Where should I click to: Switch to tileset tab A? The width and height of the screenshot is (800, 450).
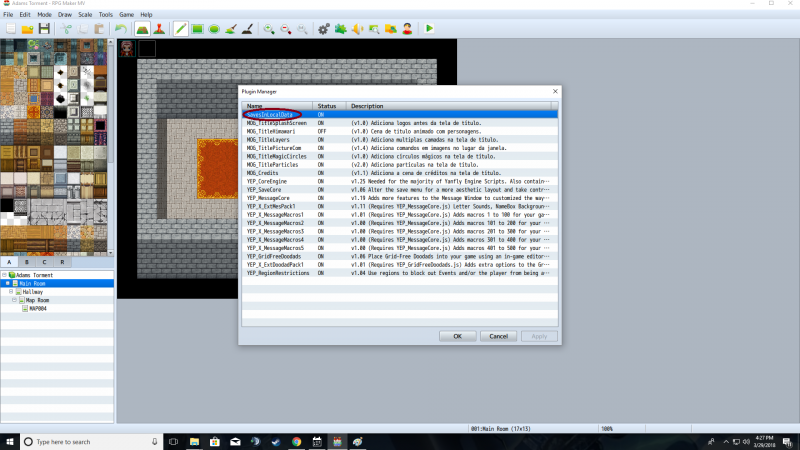(9, 262)
